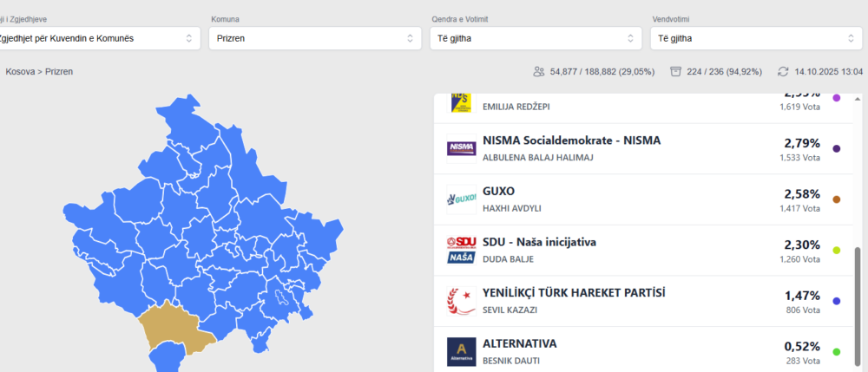Viewport: 868px width, 372px height.
Task: Click the Emilija Redžepi party logo
Action: (x=461, y=102)
